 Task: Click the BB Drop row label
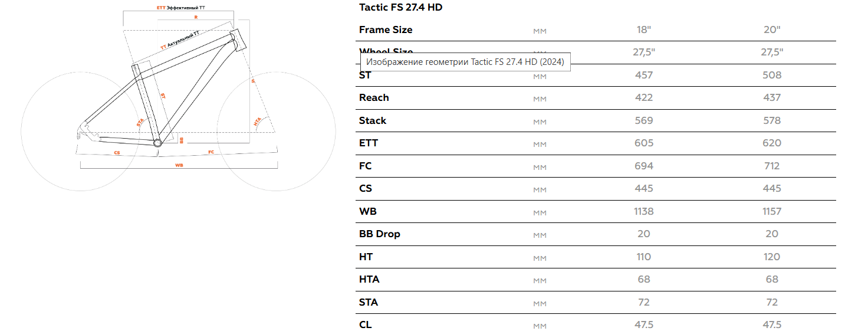click(x=380, y=234)
